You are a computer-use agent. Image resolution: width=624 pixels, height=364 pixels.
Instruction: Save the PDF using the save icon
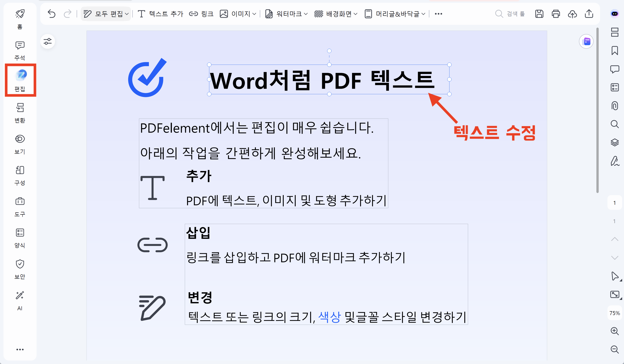539,14
